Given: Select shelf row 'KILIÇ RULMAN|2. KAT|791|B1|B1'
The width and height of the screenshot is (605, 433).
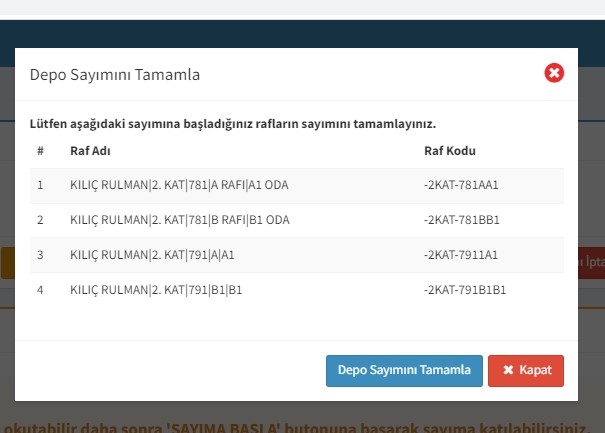Looking at the screenshot, I should click(x=156, y=290).
